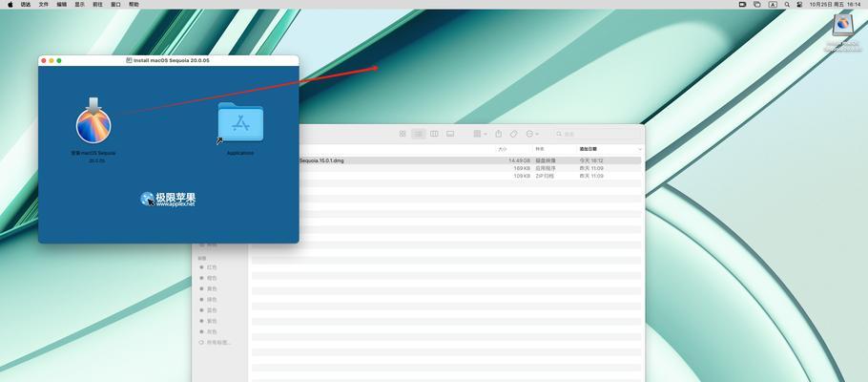Select the 169 KB application row
The width and height of the screenshot is (868, 382).
point(446,168)
